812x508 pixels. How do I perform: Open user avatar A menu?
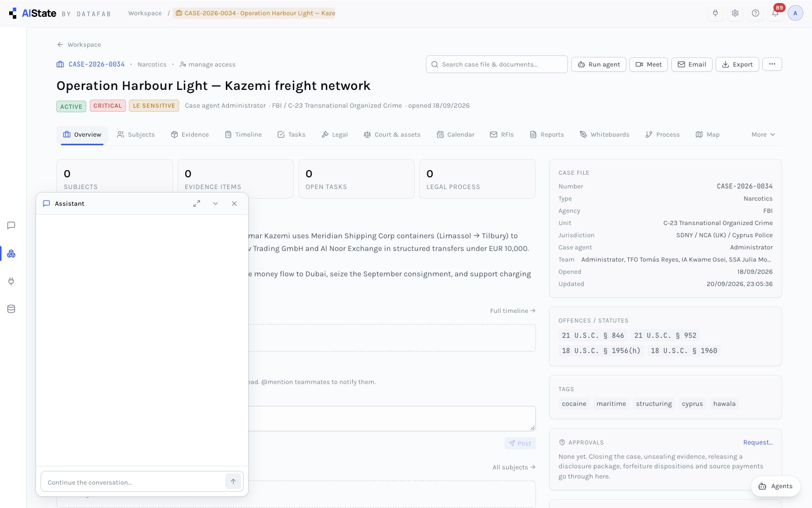click(x=795, y=13)
